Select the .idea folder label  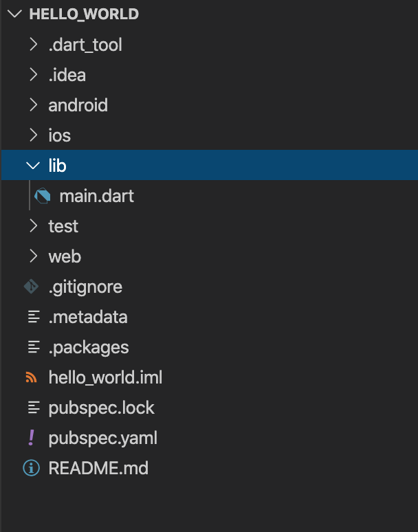pos(67,75)
